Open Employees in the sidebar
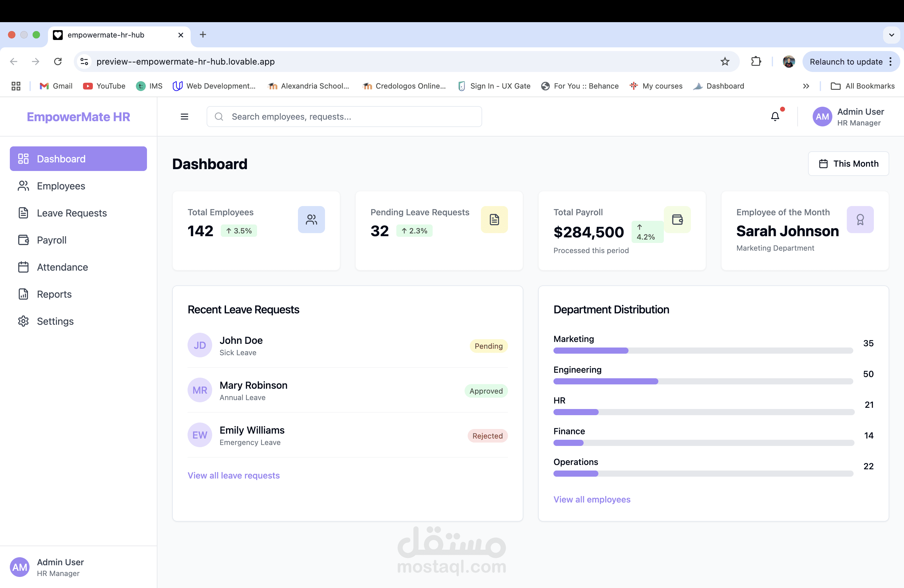 point(78,186)
